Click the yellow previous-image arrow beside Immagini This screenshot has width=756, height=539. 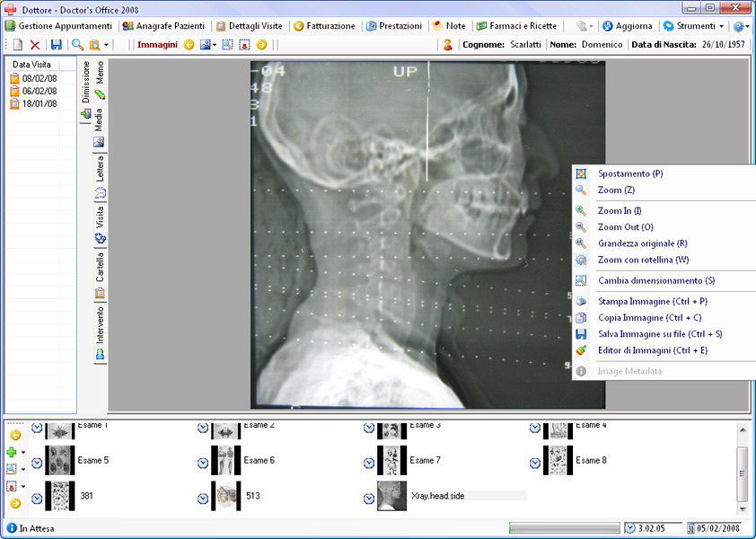(x=189, y=45)
